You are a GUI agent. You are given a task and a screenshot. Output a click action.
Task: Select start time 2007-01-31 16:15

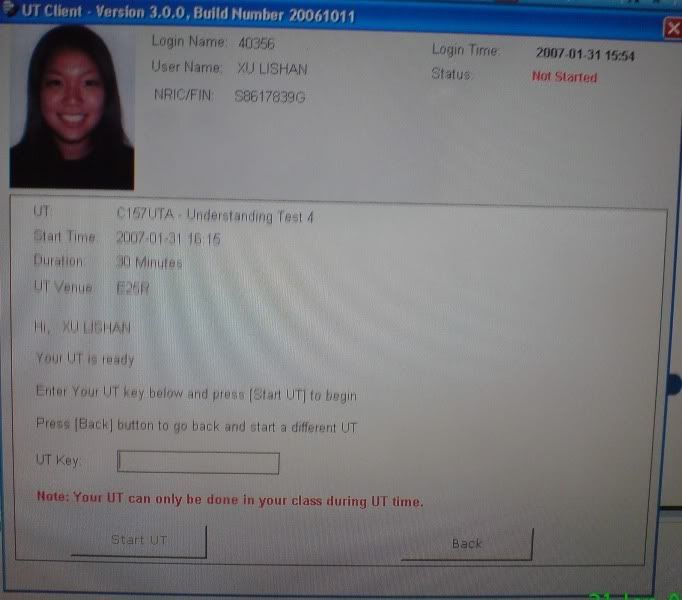168,238
